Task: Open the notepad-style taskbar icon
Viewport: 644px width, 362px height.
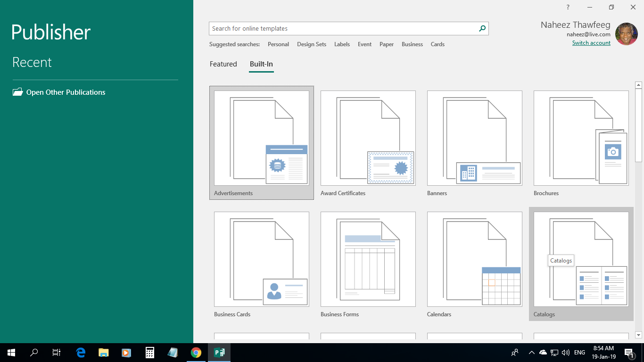Action: (x=173, y=353)
